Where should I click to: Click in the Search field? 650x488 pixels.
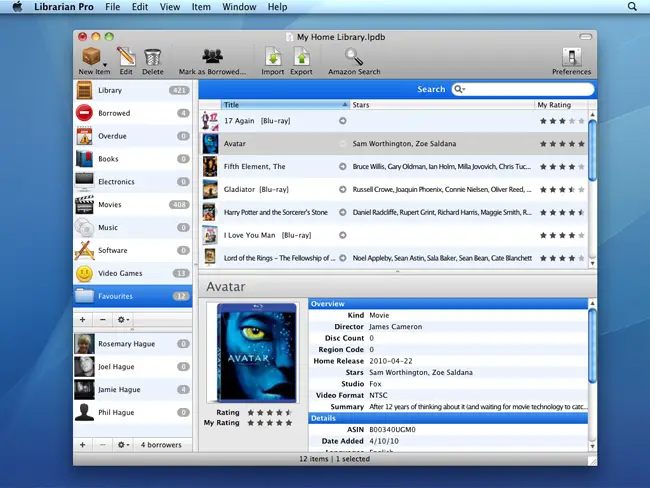click(523, 89)
